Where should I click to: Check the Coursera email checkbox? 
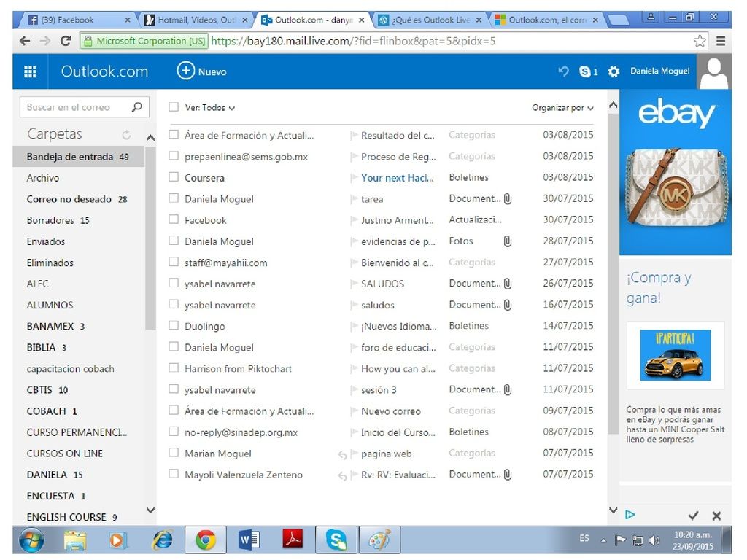coord(174,177)
